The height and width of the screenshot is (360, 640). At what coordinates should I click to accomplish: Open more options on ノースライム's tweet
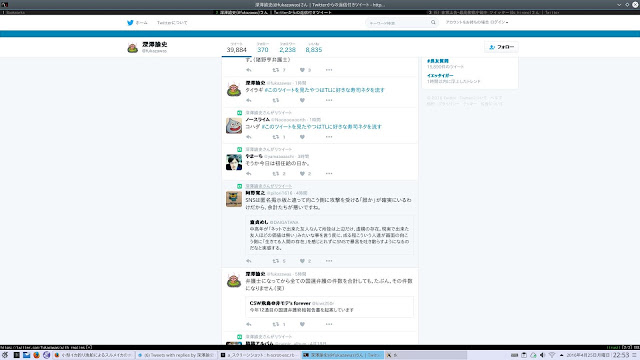tap(329, 137)
